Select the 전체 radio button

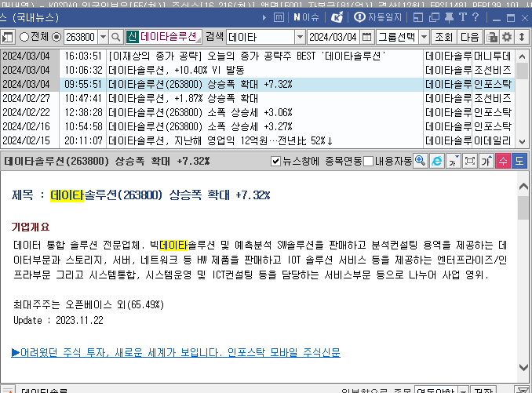click(24, 37)
